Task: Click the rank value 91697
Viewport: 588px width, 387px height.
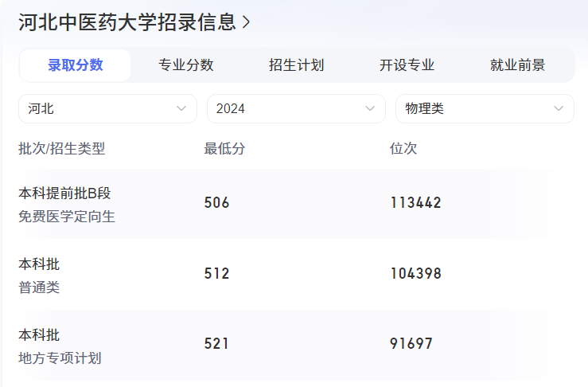Action: coord(411,343)
